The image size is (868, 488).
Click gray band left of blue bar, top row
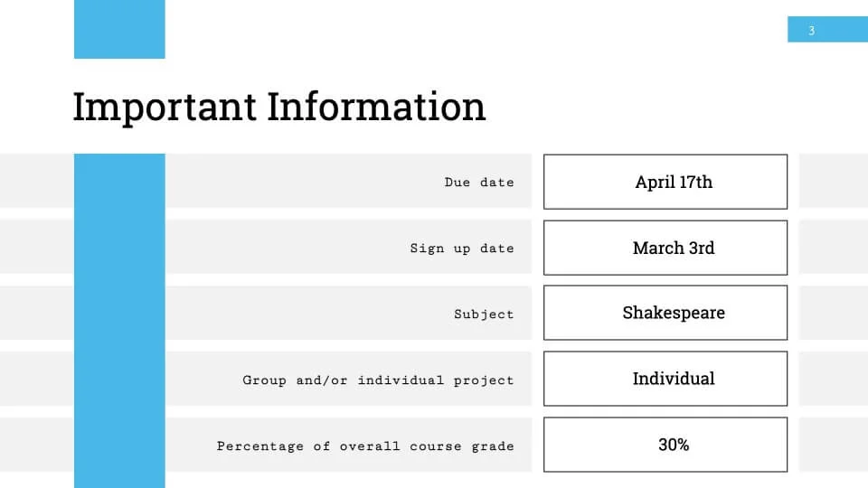tap(37, 181)
